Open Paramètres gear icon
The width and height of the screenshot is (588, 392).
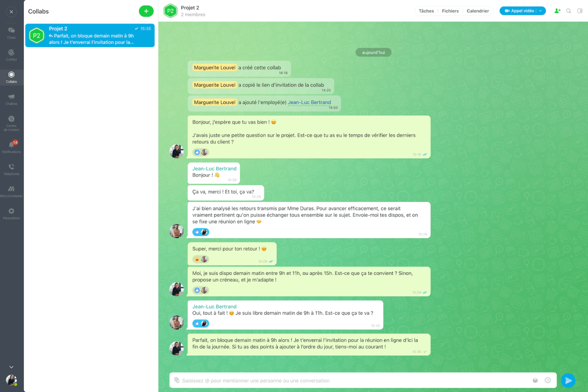tap(11, 214)
